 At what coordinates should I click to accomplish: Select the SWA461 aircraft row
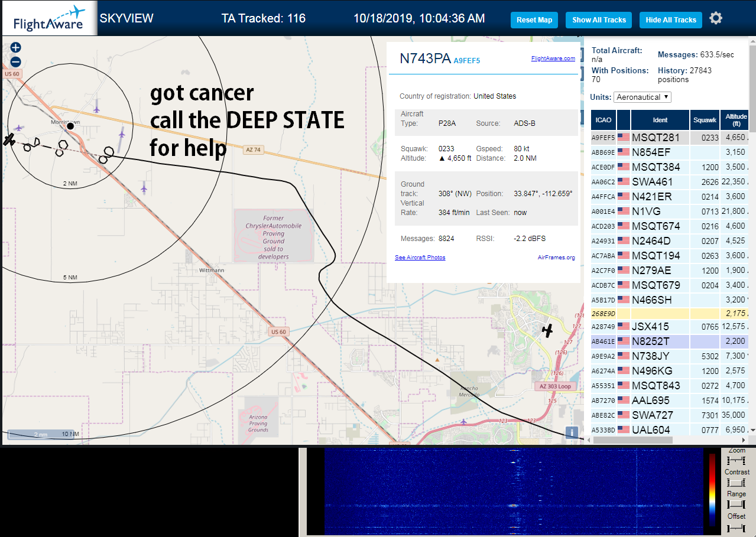tap(670, 181)
